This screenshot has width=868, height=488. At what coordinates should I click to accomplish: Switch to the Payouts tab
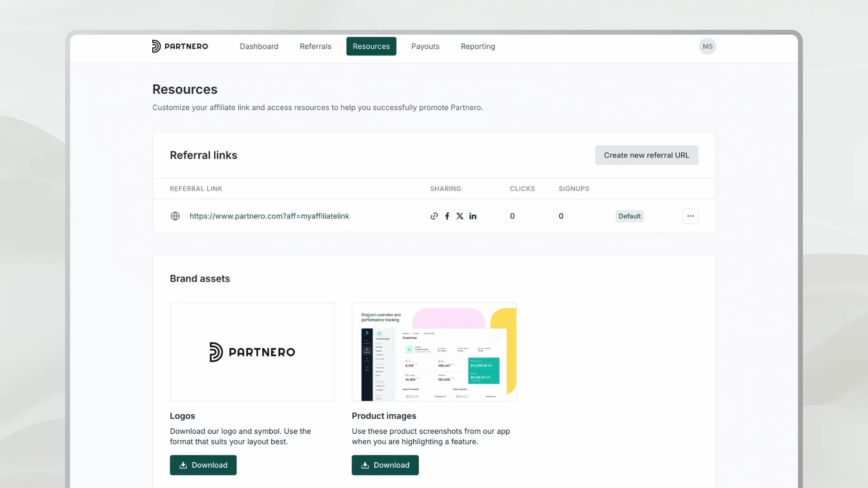pyautogui.click(x=425, y=46)
